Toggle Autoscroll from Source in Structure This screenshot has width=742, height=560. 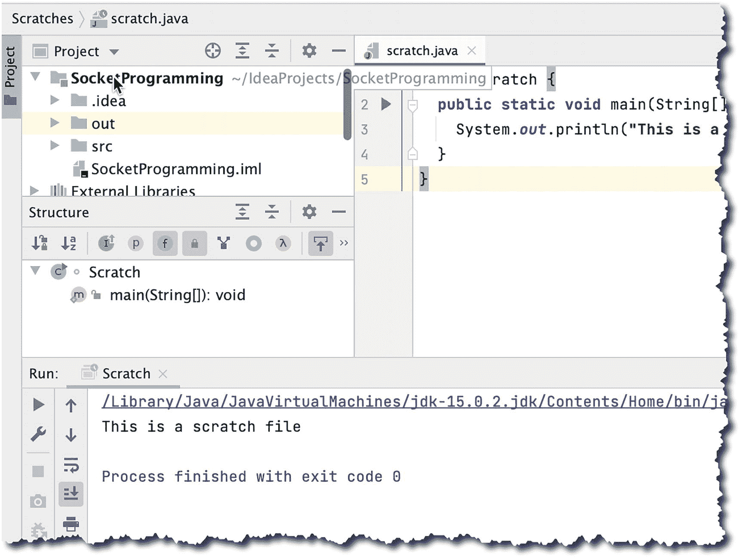pos(320,243)
